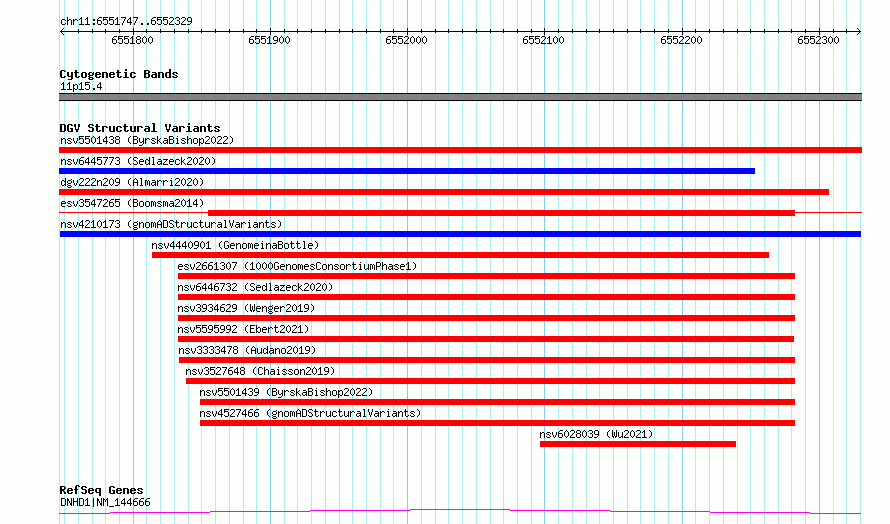Image resolution: width=890 pixels, height=524 pixels.
Task: Click the red bar for esv3547265
Action: point(501,213)
